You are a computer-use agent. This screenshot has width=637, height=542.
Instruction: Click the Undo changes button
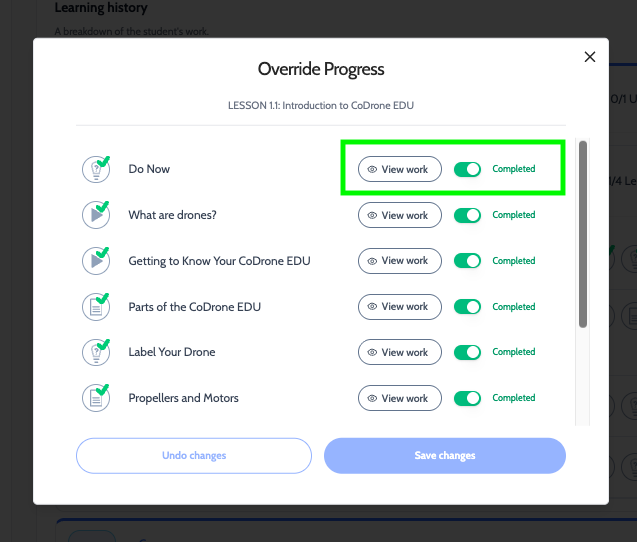[x=194, y=456]
